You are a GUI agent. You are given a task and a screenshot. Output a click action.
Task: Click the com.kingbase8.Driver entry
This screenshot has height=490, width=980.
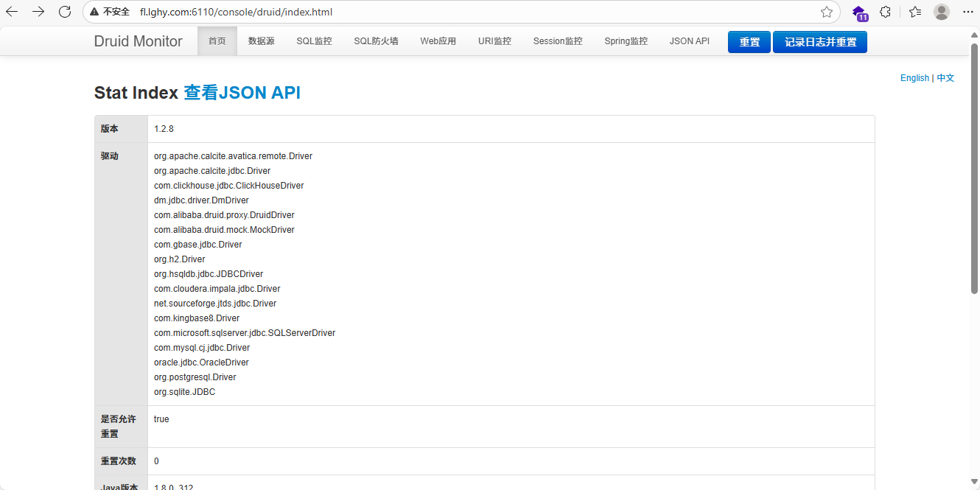(x=197, y=318)
